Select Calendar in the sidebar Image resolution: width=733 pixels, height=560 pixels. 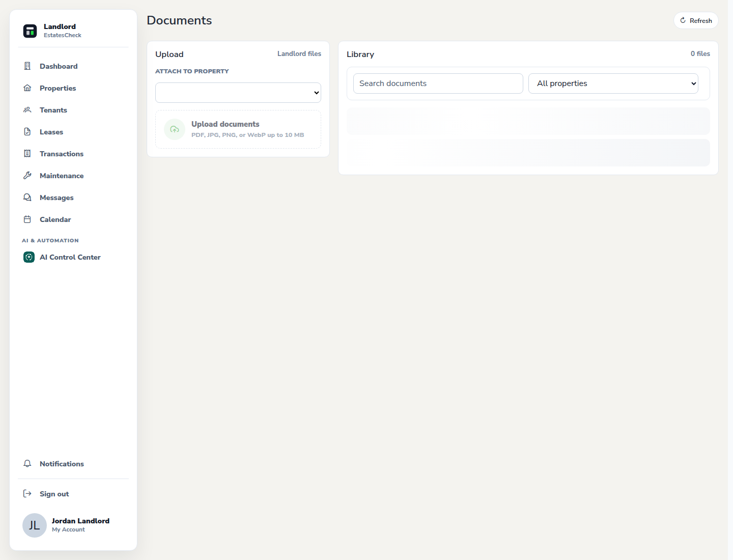(x=55, y=219)
